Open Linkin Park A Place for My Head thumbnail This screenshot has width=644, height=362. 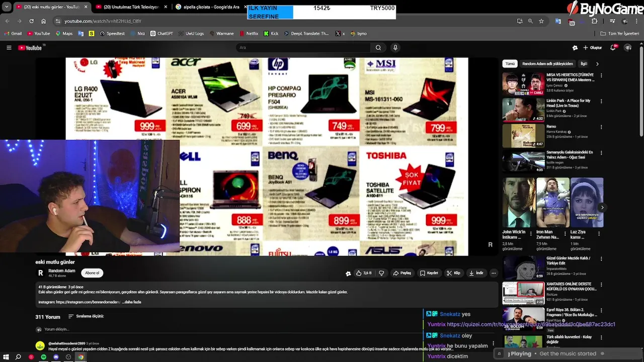(x=523, y=110)
